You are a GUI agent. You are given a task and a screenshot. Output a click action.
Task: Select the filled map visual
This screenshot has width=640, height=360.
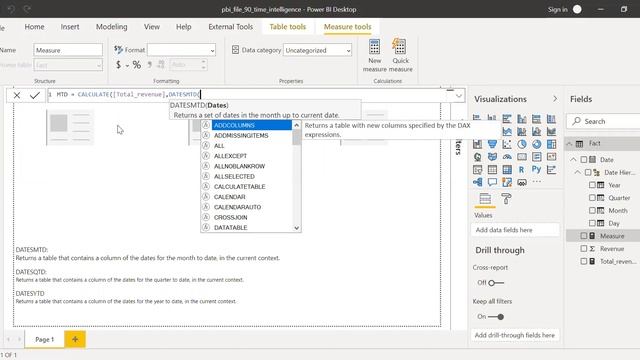point(492,157)
